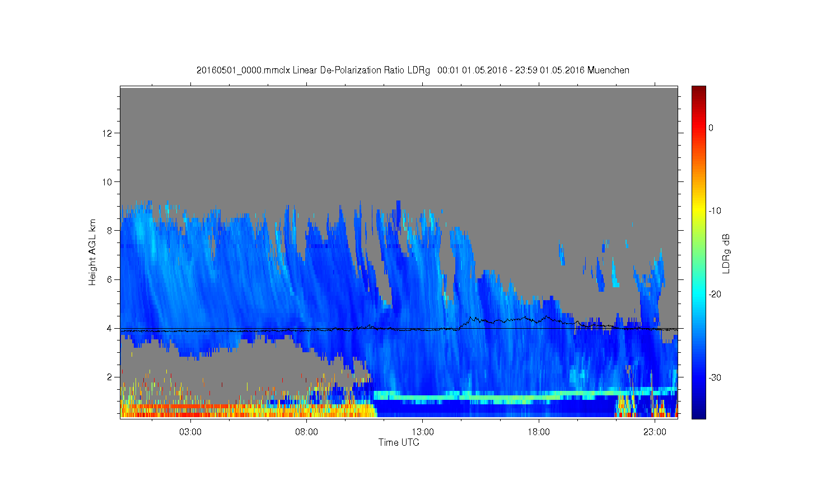This screenshot has height=504, width=840.
Task: Click the dark red top of the colorbar
Action: tap(698, 91)
